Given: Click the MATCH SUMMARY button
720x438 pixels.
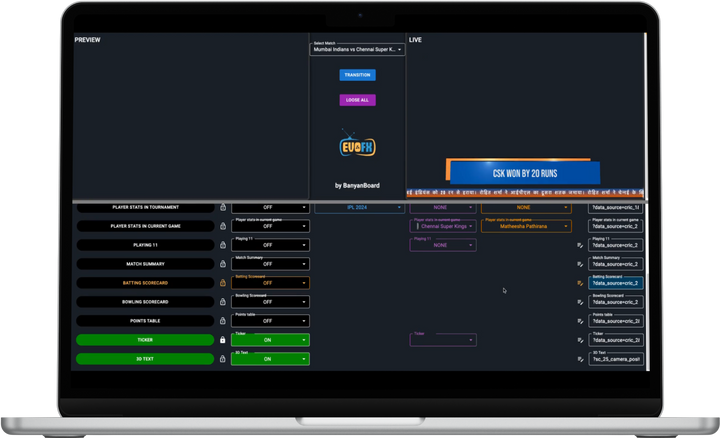Looking at the screenshot, I should (x=145, y=264).
